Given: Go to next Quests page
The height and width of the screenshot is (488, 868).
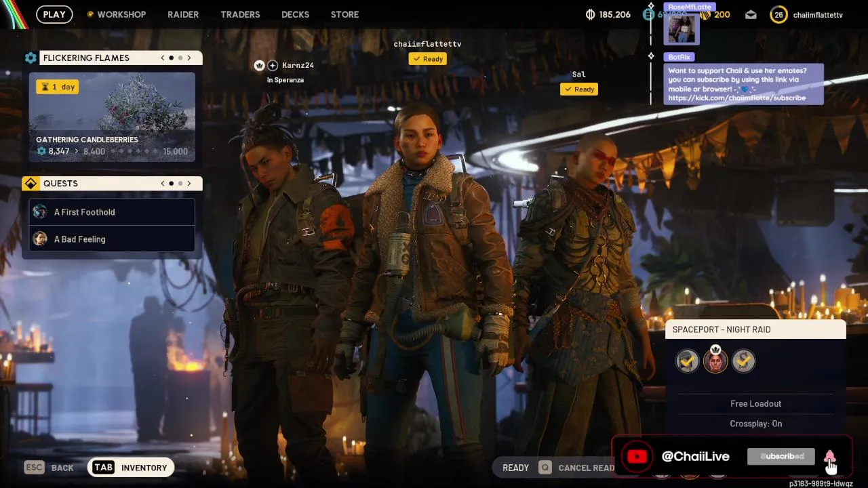Looking at the screenshot, I should (x=189, y=184).
